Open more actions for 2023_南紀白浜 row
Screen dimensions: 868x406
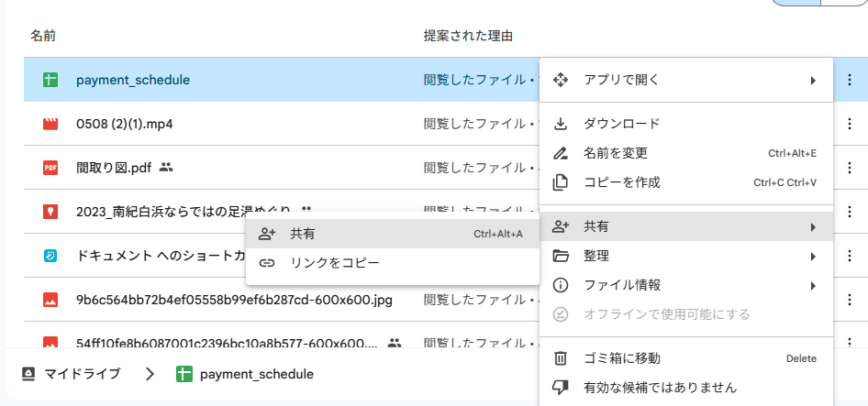tap(849, 212)
